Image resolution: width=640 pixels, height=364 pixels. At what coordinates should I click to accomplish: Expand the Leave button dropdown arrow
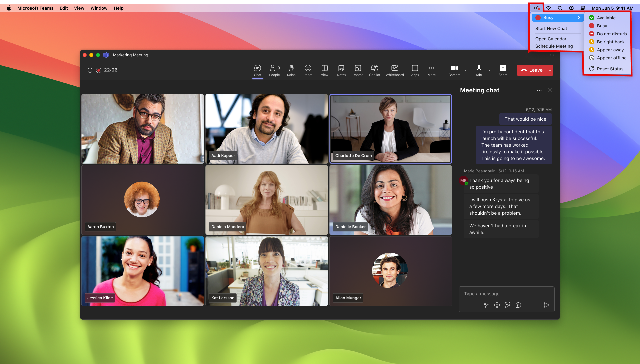click(x=549, y=70)
